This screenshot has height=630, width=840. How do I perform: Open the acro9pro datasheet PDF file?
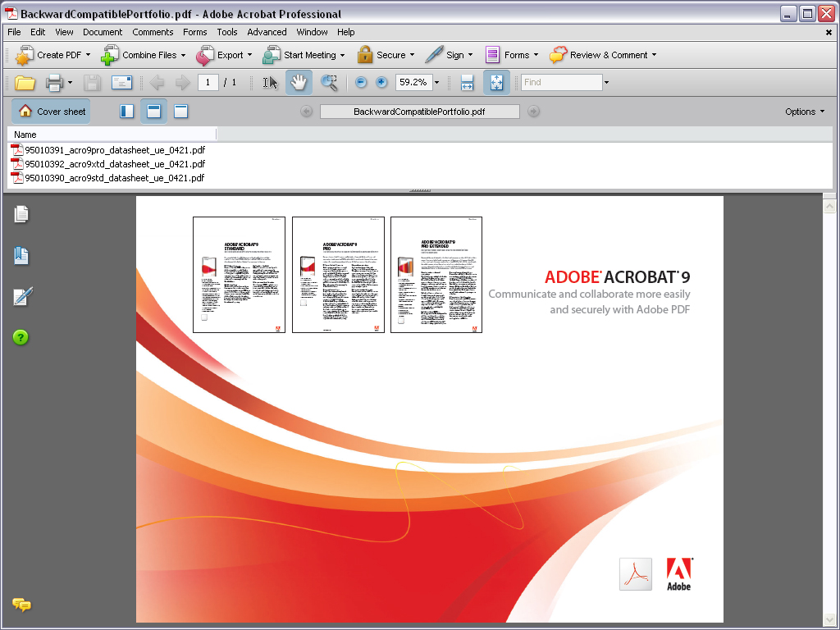(x=114, y=150)
